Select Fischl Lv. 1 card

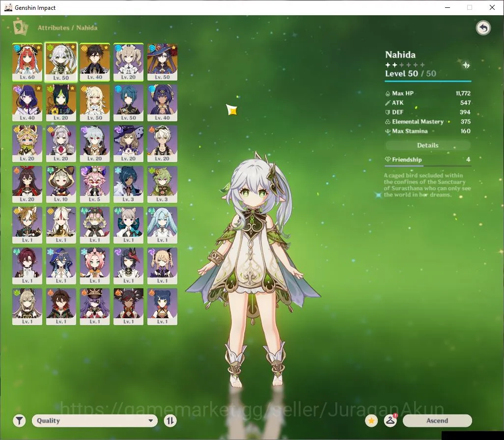pyautogui.click(x=162, y=266)
